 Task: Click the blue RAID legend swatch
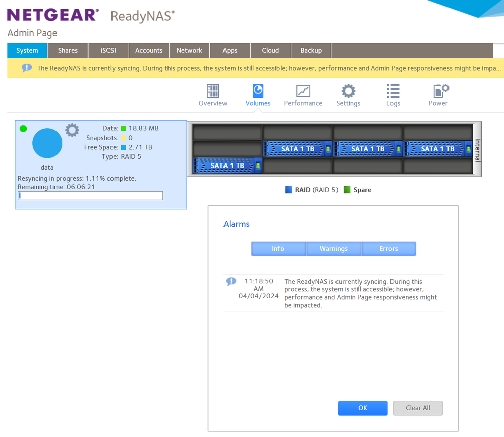[288, 190]
